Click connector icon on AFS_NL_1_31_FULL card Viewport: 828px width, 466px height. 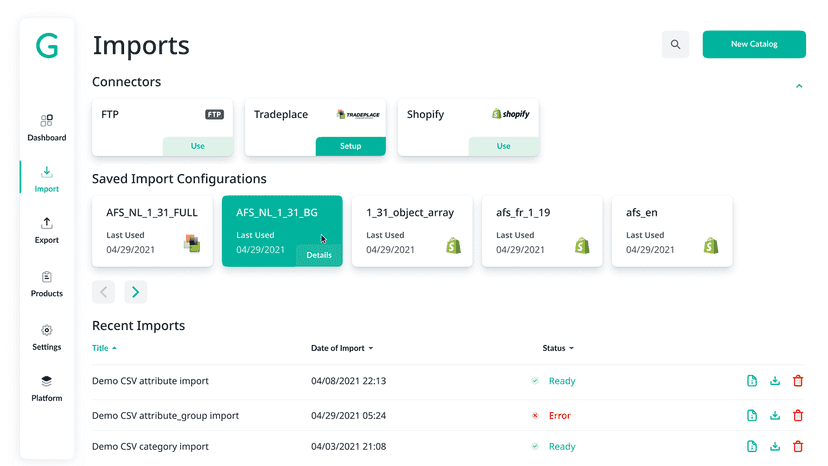pos(192,244)
